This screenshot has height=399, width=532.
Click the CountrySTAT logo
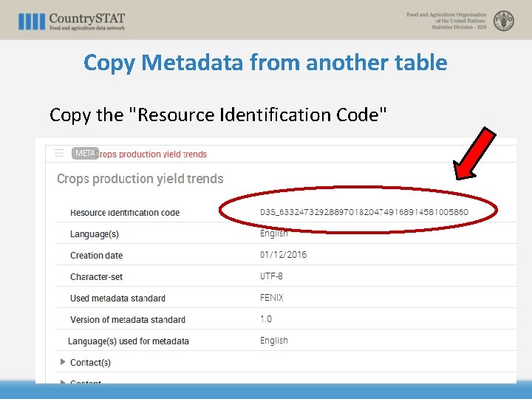[72, 21]
